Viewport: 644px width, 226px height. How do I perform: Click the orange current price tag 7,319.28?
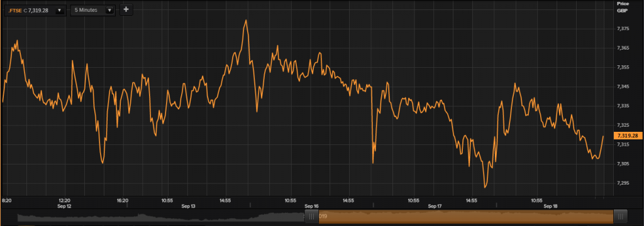click(x=628, y=136)
